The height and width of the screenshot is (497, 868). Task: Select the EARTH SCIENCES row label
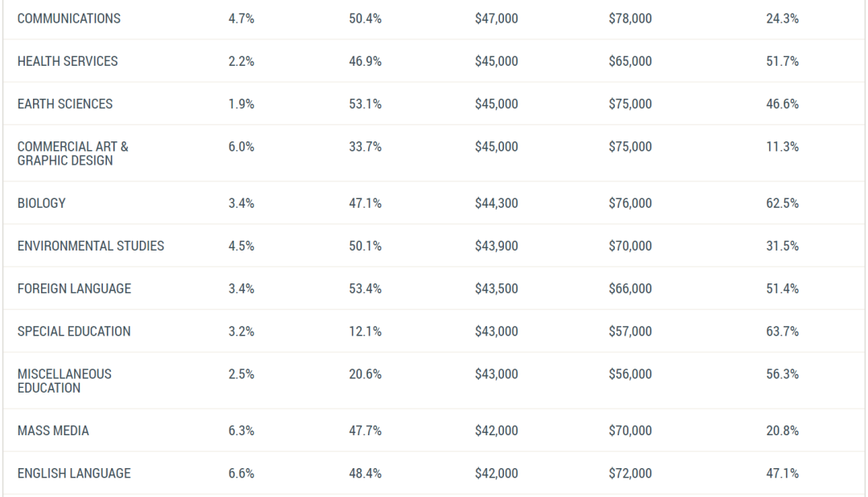coord(65,104)
